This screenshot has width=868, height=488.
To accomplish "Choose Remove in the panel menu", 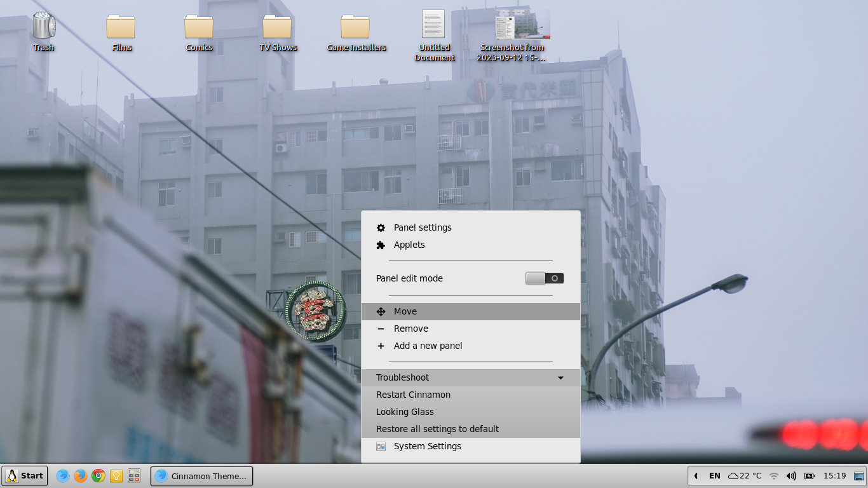I will (471, 329).
